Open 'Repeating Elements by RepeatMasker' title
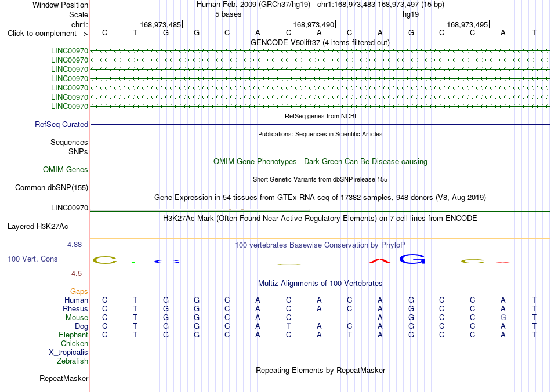Screen dimensions: 551x392 click(321, 370)
